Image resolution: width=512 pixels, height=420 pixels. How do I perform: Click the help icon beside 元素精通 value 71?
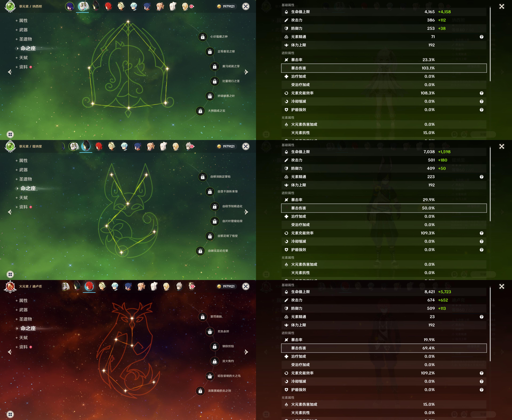481,37
